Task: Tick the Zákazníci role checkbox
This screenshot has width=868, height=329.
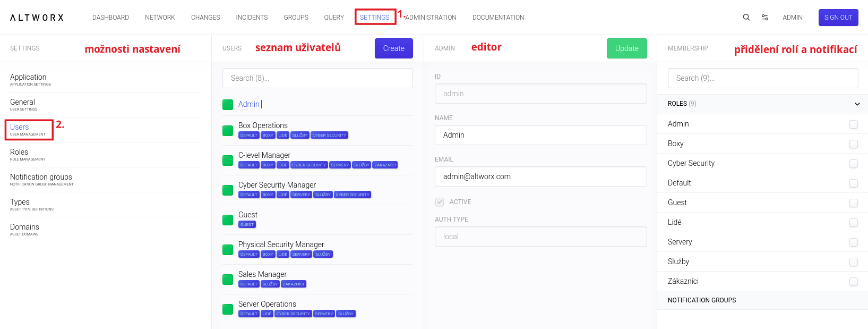Action: [x=853, y=282]
